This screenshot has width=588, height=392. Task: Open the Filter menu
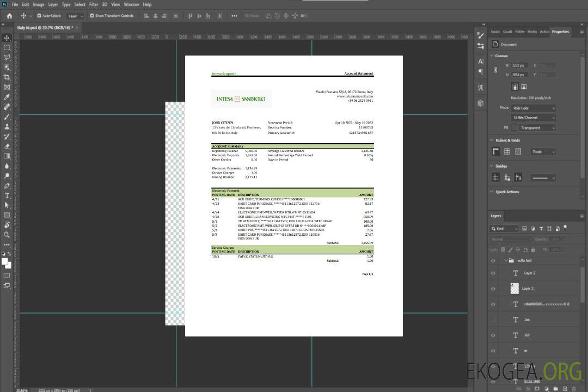tap(94, 4)
